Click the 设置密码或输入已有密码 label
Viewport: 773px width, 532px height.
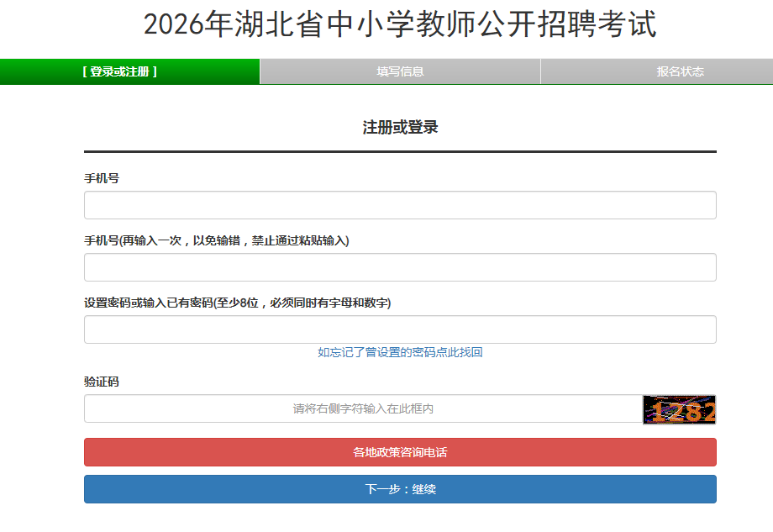pyautogui.click(x=237, y=303)
